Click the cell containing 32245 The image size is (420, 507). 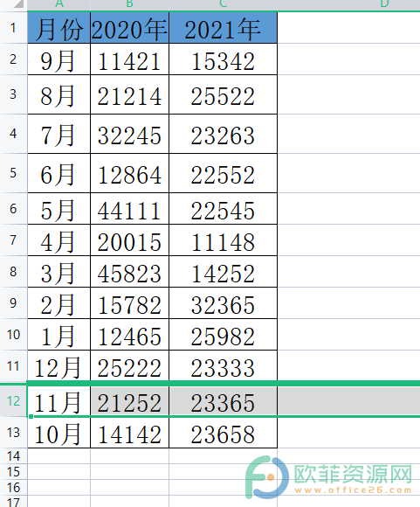click(129, 134)
